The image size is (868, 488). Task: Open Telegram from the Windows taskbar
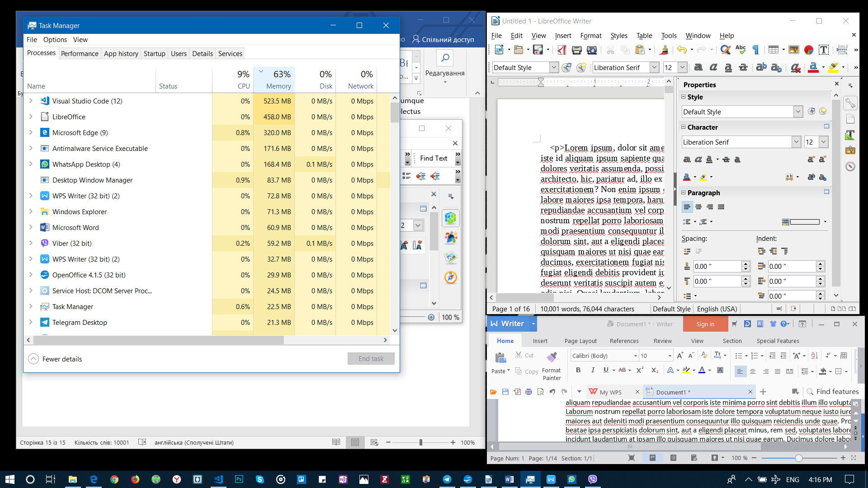(x=447, y=479)
